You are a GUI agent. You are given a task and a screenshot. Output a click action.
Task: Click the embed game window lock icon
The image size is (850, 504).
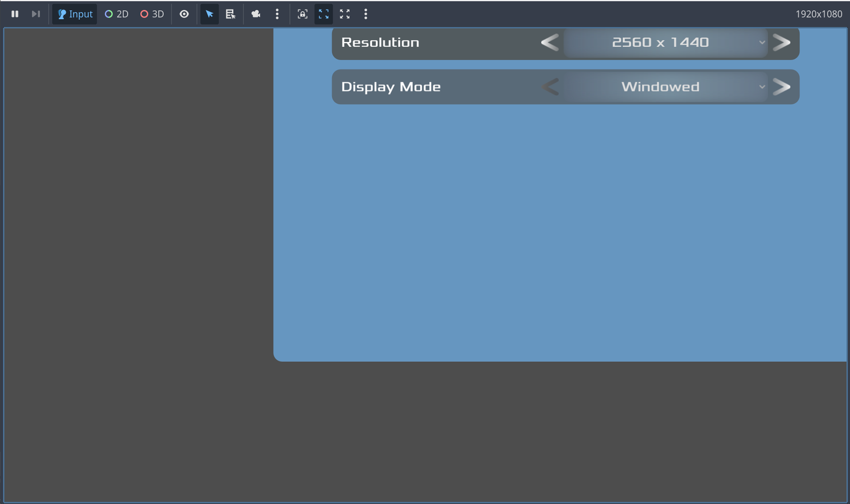coord(302,14)
